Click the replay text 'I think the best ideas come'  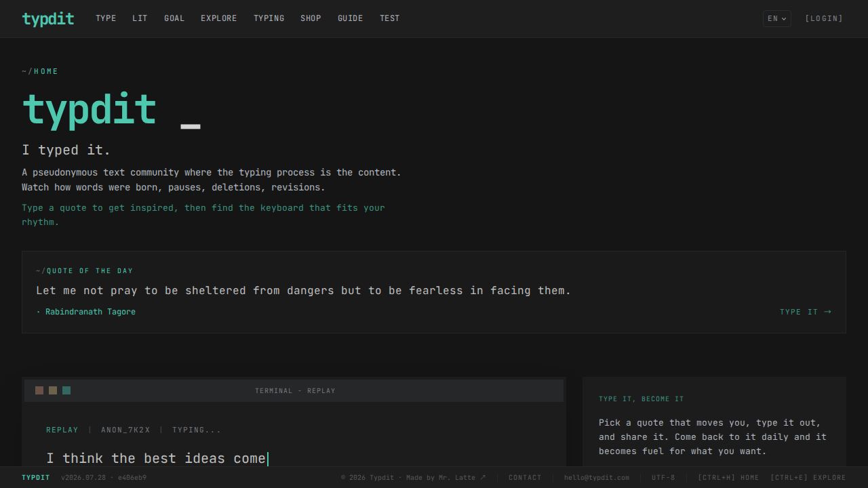pyautogui.click(x=156, y=459)
